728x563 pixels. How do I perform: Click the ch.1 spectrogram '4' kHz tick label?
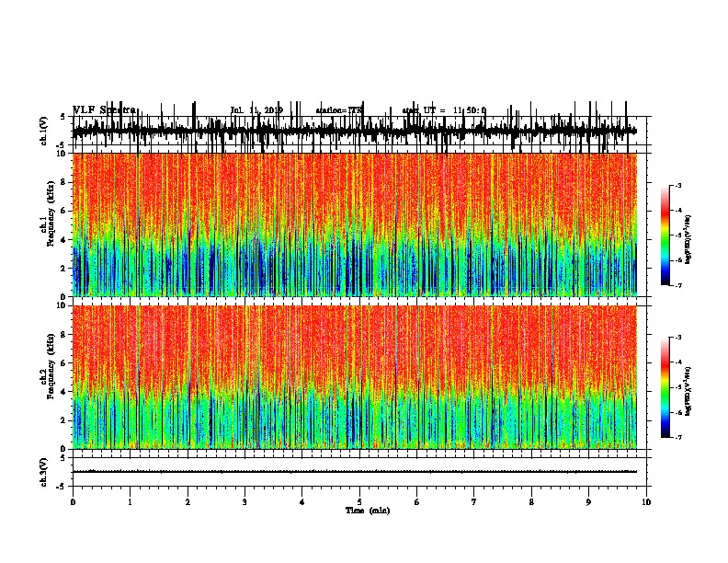tap(64, 240)
